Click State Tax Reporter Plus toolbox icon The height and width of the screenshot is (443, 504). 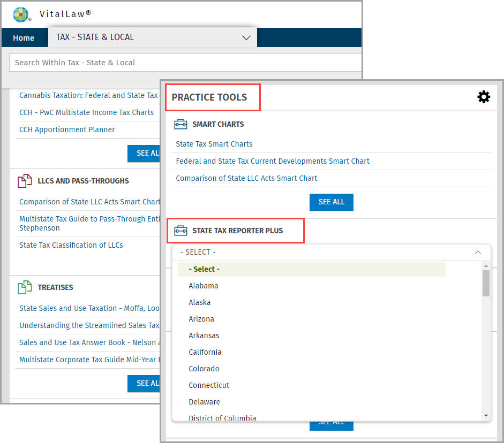click(x=180, y=231)
